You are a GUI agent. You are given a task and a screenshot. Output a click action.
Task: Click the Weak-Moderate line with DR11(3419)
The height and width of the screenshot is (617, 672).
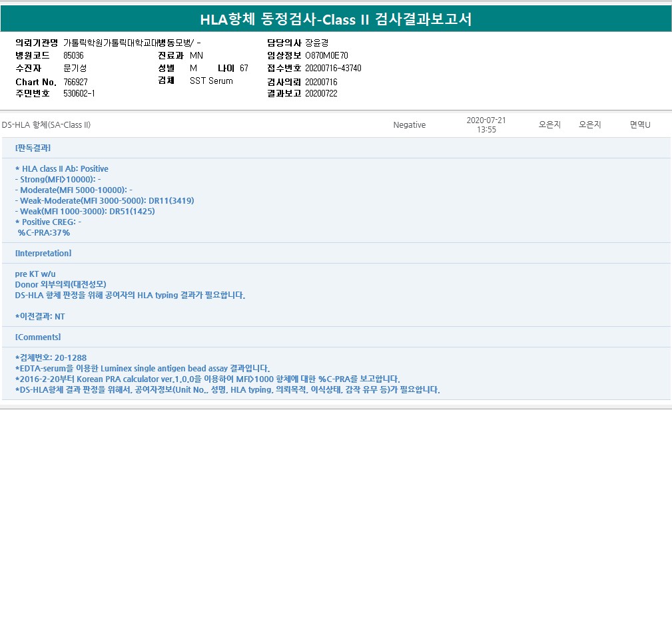pos(105,200)
